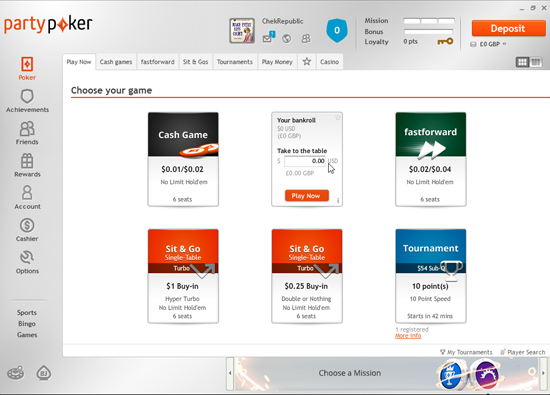Expand mission banner with right arrow
This screenshot has height=395, width=550.
(543, 373)
